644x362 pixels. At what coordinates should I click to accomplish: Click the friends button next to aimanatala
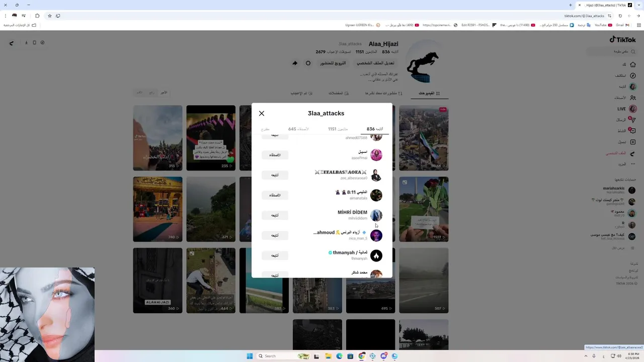pos(275,195)
